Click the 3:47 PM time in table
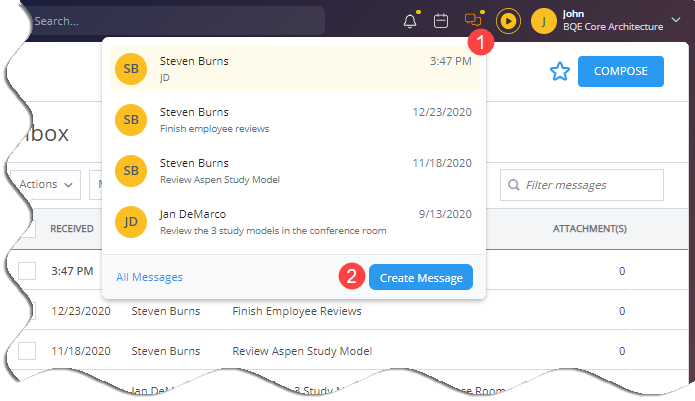The height and width of the screenshot is (401, 695). 72,271
